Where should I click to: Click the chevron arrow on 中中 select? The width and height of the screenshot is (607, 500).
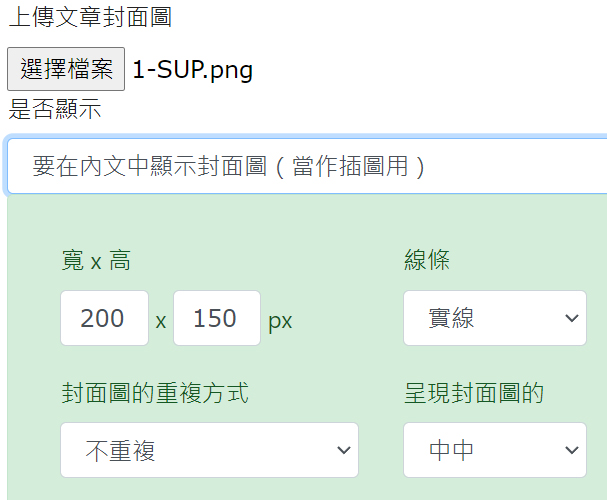click(x=571, y=451)
